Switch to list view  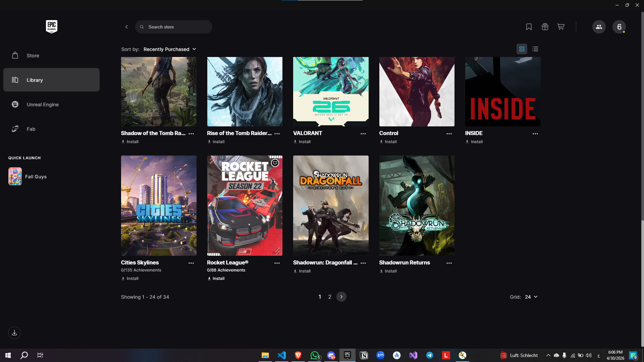(535, 49)
